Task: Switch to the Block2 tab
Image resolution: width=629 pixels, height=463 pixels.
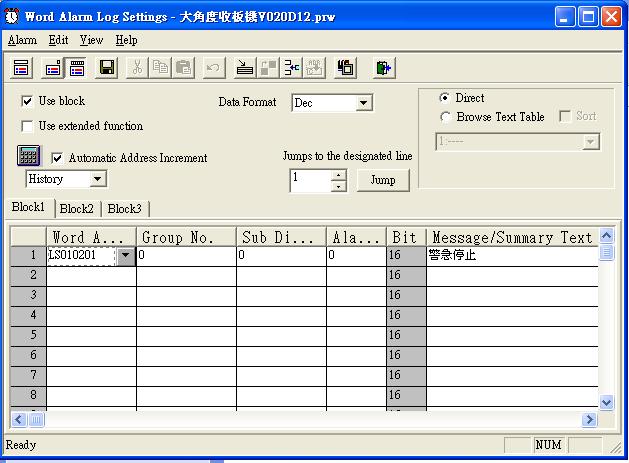Action: click(76, 209)
